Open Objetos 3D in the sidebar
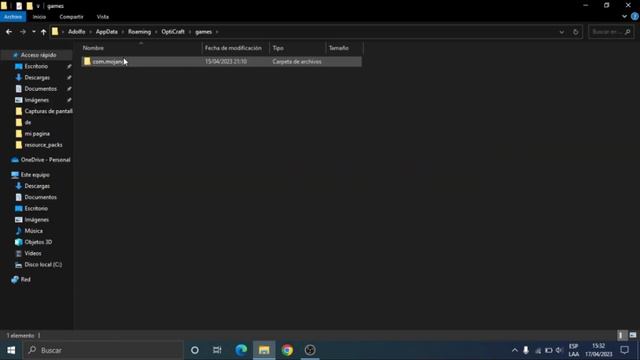 tap(38, 242)
